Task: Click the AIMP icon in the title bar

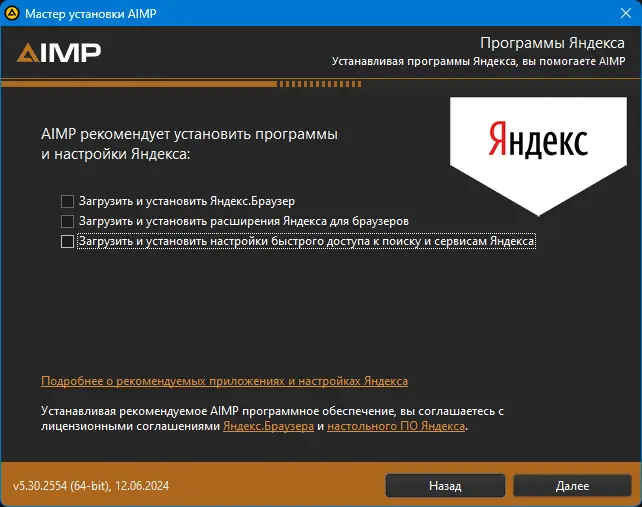Action: coord(12,13)
